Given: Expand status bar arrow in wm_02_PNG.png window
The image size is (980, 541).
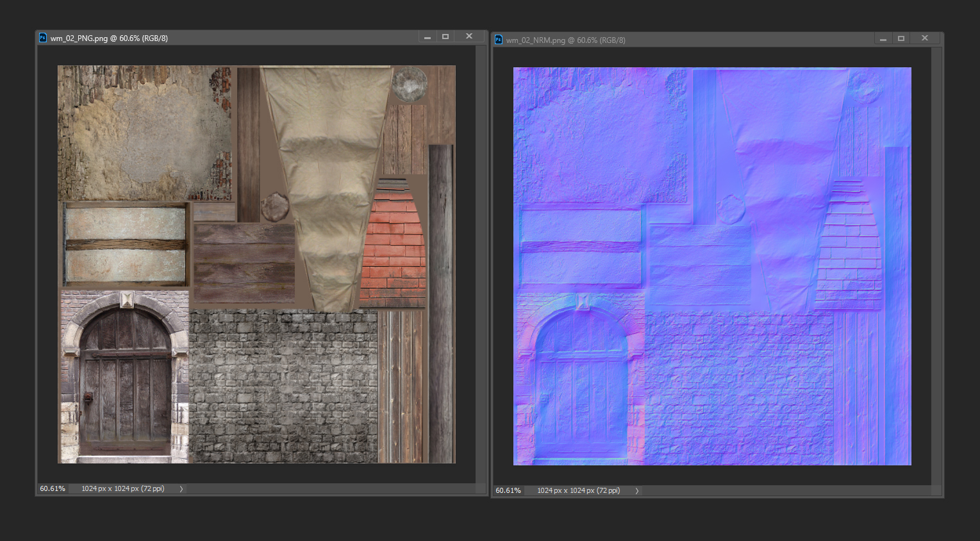Looking at the screenshot, I should tap(181, 489).
